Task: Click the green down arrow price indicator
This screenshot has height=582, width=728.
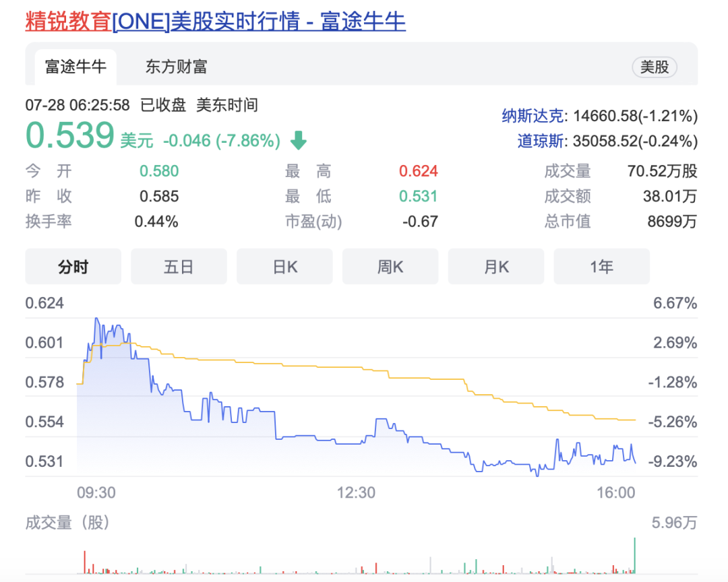Action: (298, 141)
